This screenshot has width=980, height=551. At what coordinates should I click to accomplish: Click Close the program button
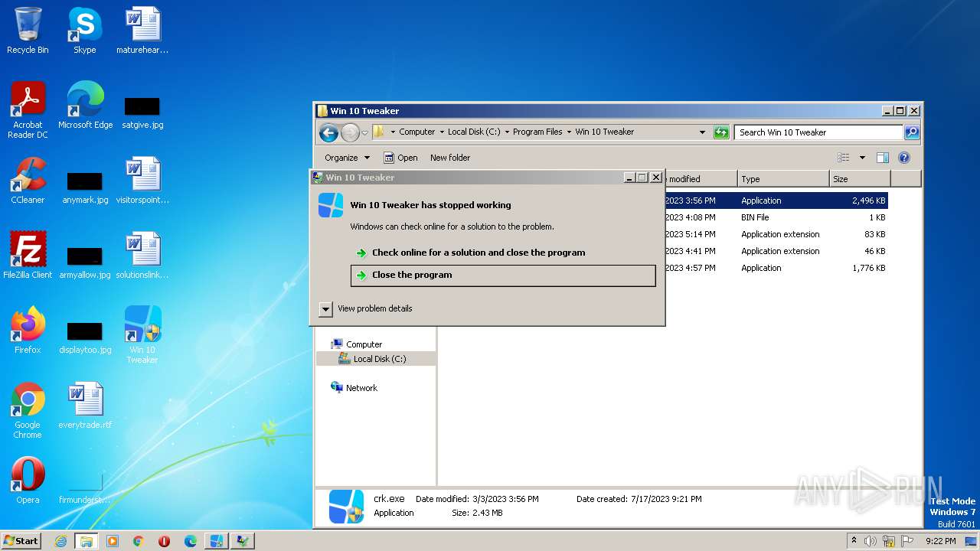[x=503, y=275]
